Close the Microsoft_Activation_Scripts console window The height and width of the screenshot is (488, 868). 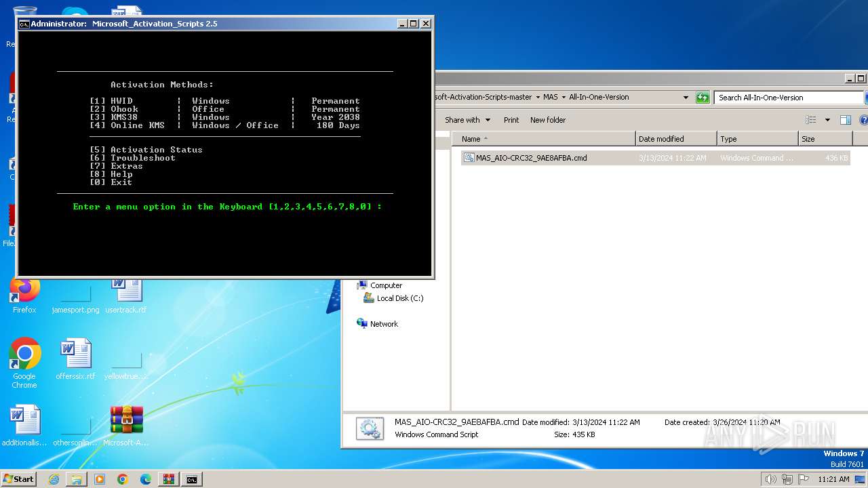426,24
